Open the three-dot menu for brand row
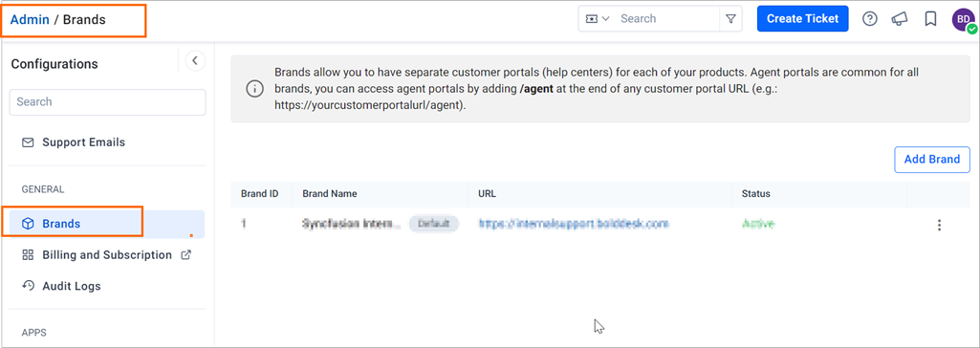Screen dimensions: 980x348 coord(939,225)
